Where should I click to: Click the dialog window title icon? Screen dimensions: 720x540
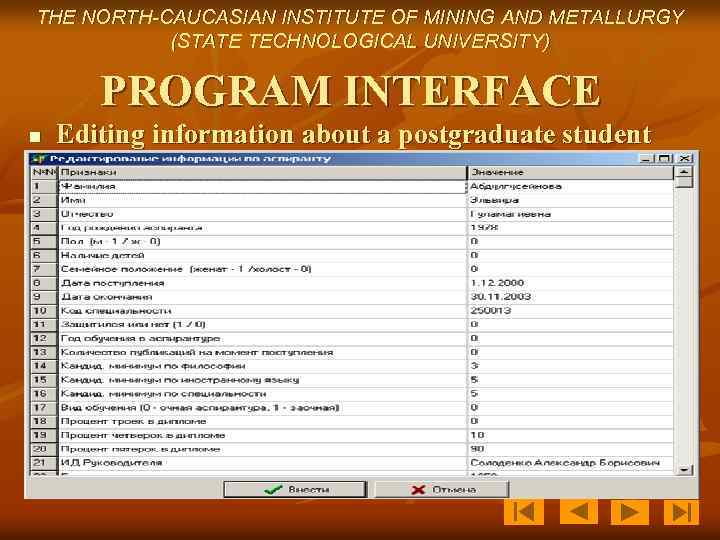click(39, 158)
